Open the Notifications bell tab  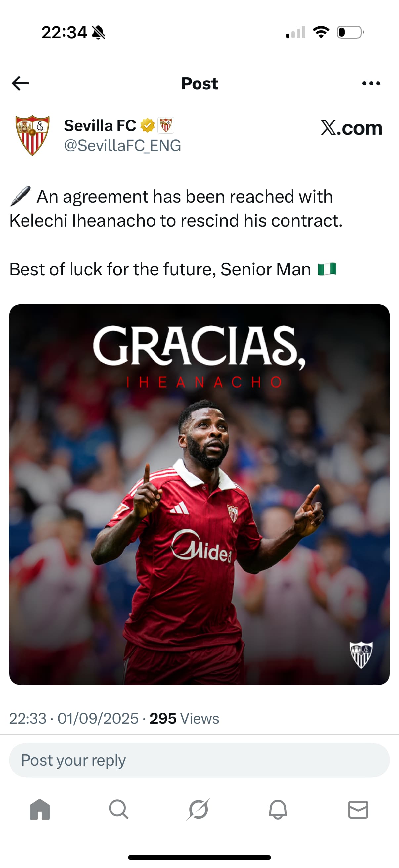click(278, 809)
